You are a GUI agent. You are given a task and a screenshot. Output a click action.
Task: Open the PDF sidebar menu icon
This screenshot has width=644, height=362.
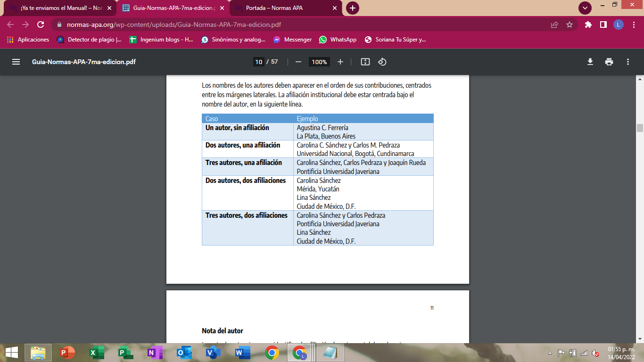[x=16, y=62]
